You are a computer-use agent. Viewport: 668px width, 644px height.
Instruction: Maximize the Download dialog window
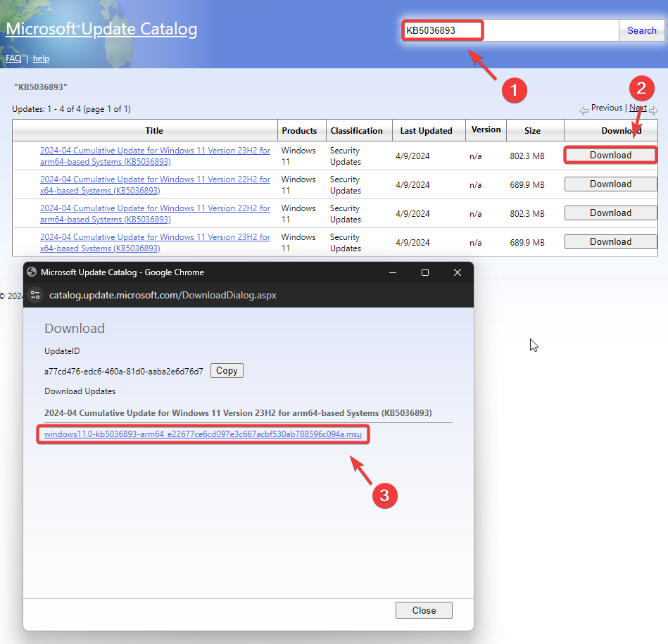click(424, 272)
